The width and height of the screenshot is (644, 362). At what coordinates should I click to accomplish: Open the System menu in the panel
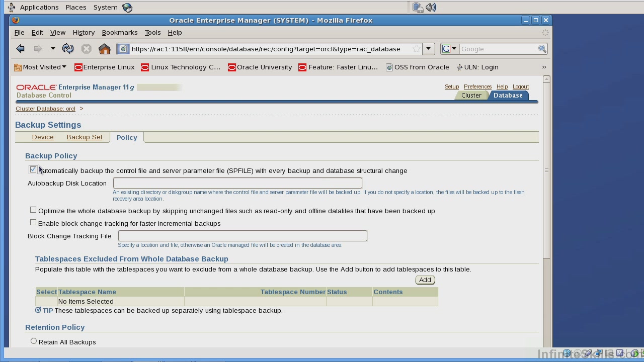click(106, 7)
